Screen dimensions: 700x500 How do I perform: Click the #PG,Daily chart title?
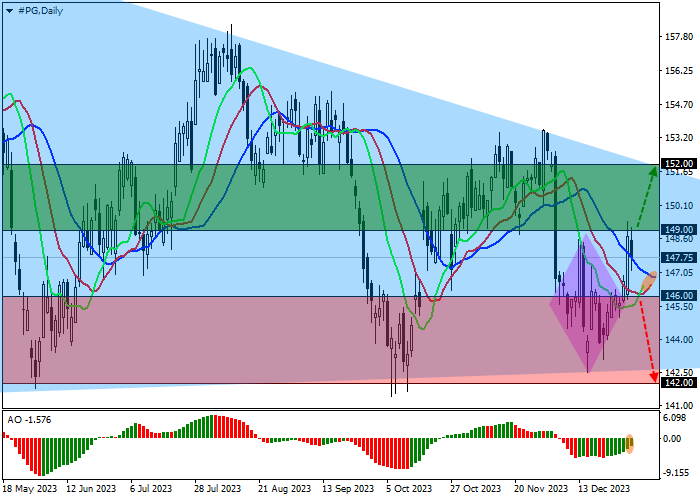(40, 11)
